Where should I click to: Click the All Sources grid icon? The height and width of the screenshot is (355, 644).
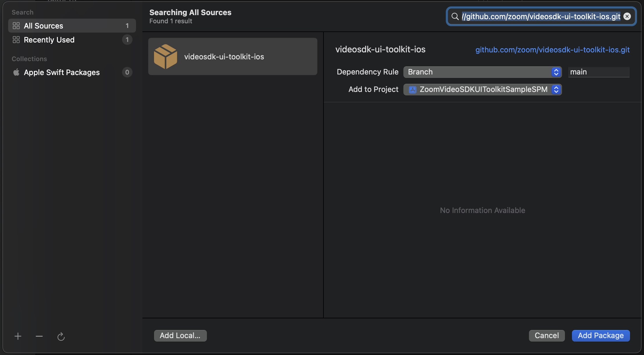point(16,26)
